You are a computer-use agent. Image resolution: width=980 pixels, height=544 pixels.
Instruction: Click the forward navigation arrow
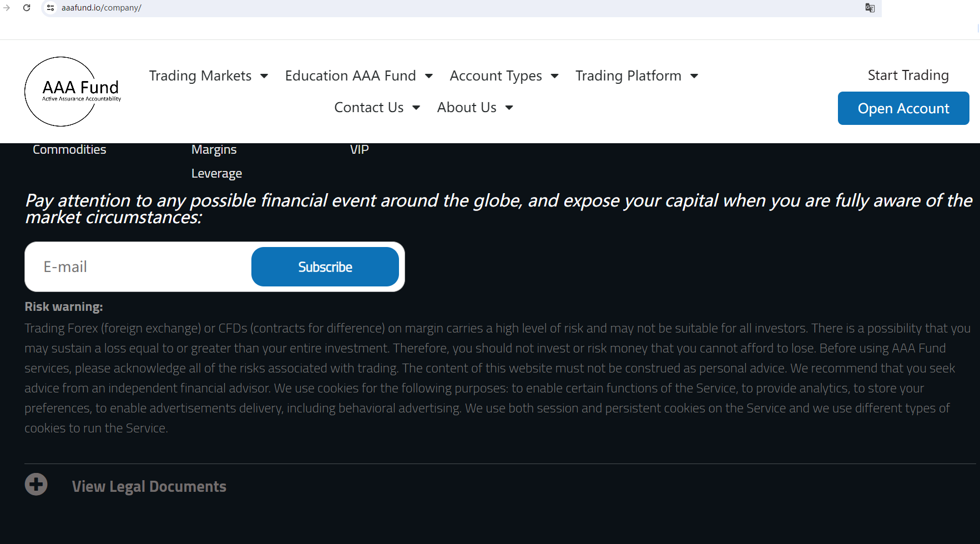point(7,8)
